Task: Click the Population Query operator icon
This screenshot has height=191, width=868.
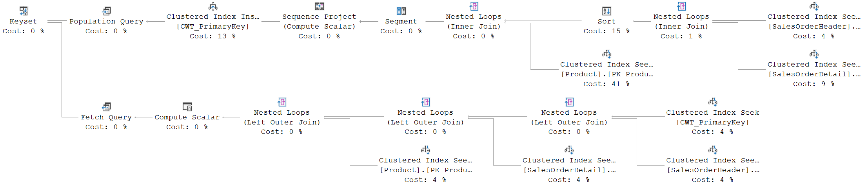Action: tap(107, 11)
